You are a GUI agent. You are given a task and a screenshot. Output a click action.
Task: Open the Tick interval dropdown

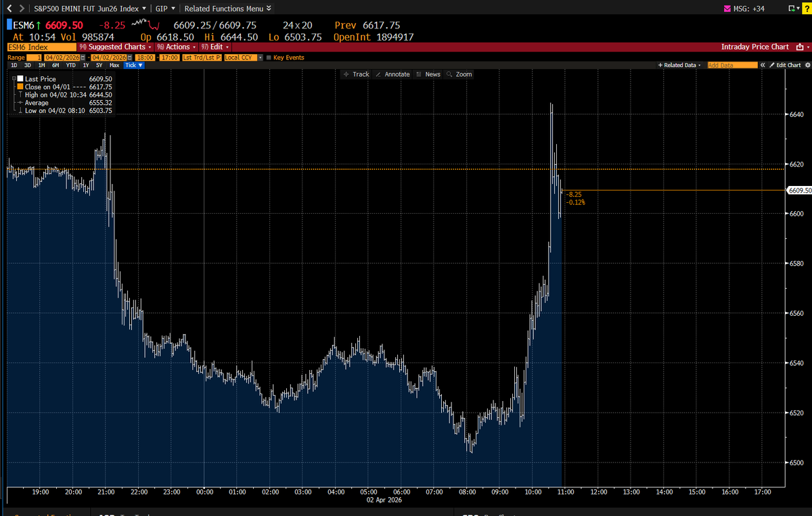(134, 65)
